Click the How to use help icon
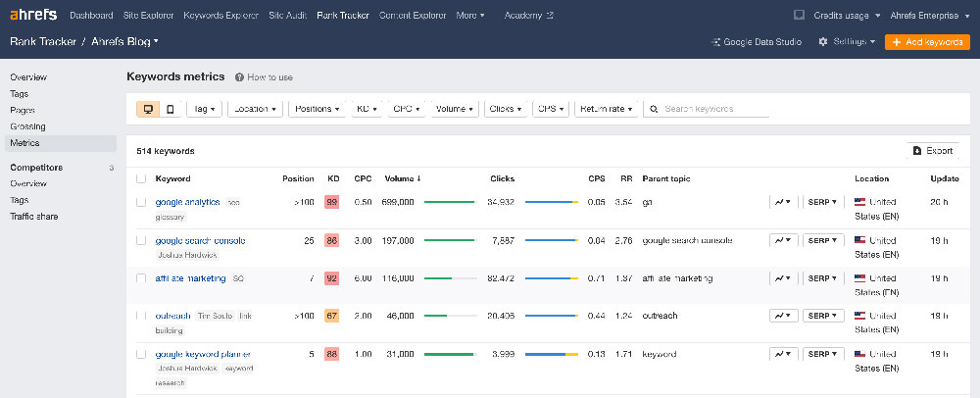 [x=239, y=77]
